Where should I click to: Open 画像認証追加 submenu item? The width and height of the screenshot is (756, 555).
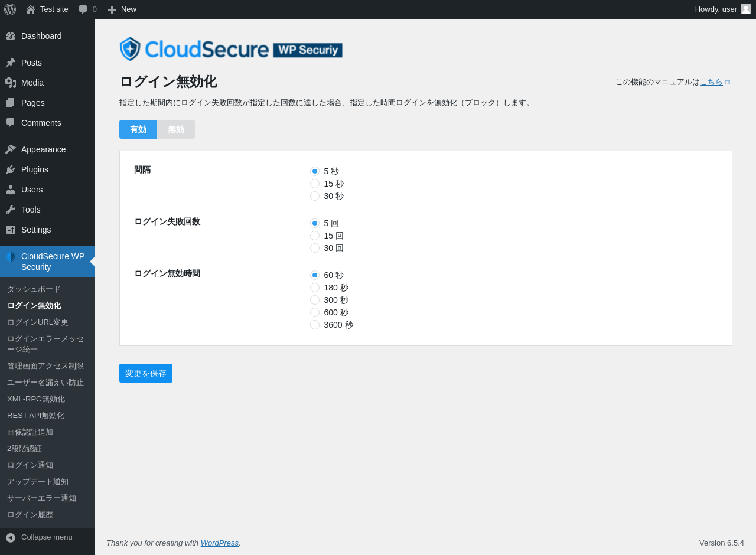coord(47,432)
